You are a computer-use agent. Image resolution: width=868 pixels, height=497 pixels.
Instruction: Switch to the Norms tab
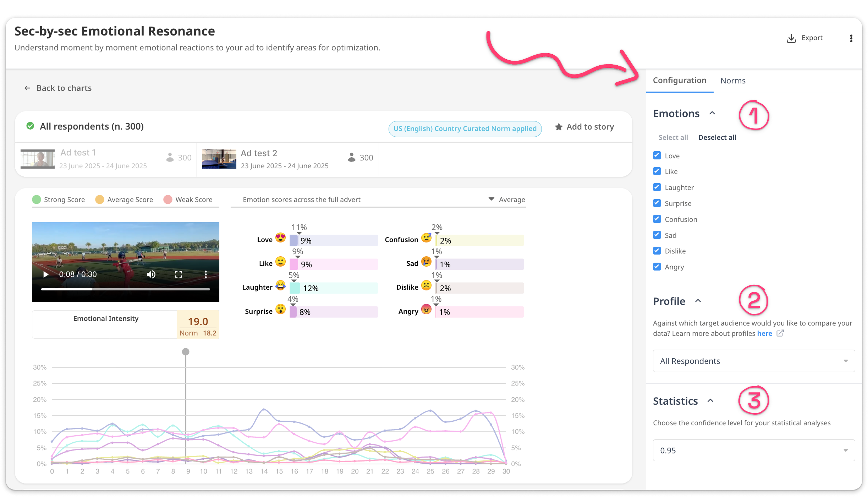(733, 81)
